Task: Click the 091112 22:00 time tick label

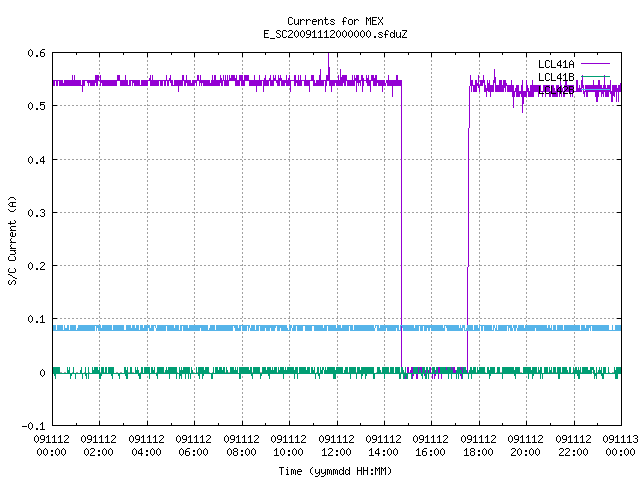Action: [x=573, y=446]
